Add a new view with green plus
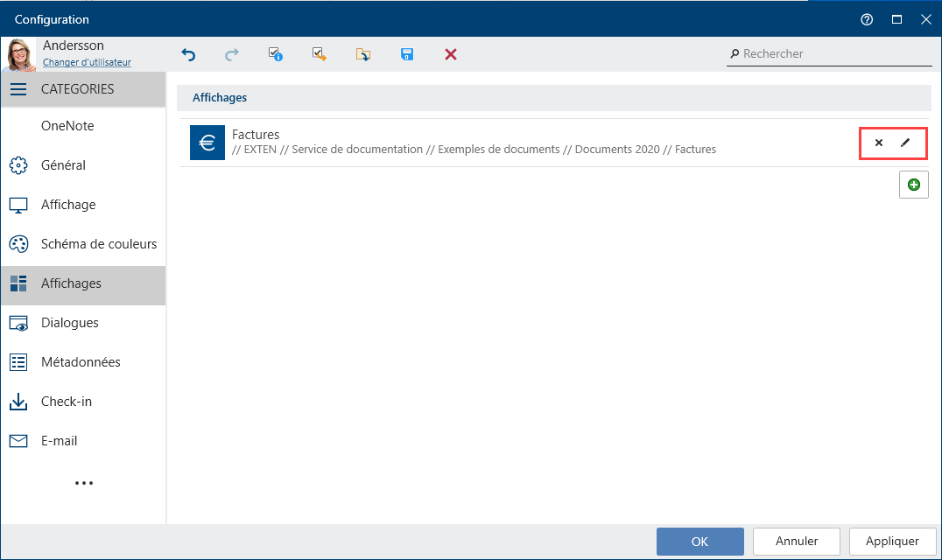Image resolution: width=942 pixels, height=560 pixels. coord(913,185)
